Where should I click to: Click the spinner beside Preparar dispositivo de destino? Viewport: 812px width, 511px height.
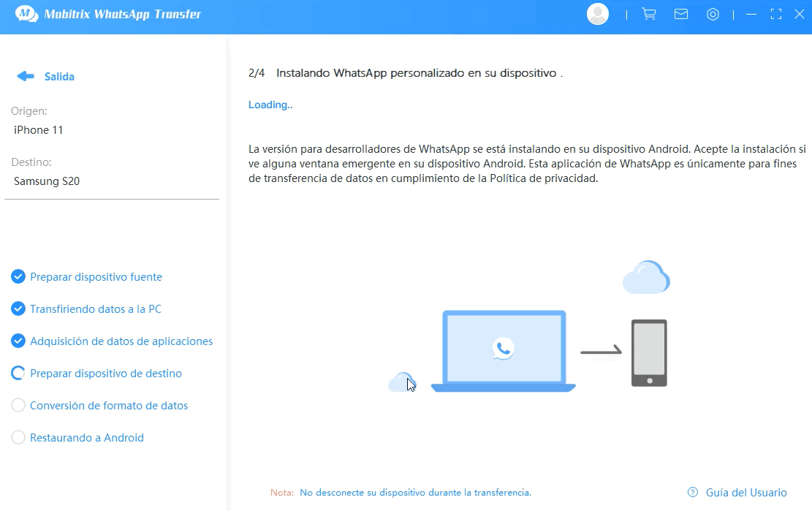point(17,373)
